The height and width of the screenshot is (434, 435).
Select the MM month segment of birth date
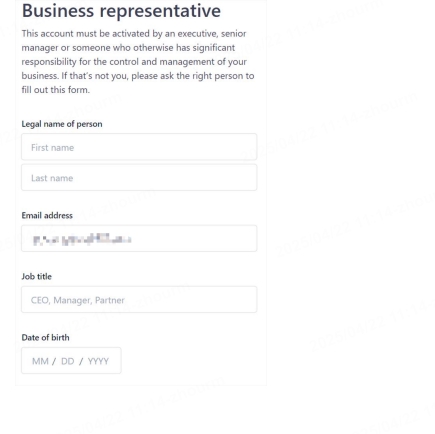click(40, 361)
